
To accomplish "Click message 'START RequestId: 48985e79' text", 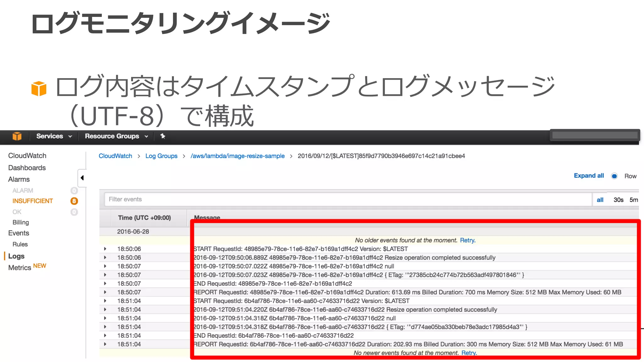I will pyautogui.click(x=301, y=249).
